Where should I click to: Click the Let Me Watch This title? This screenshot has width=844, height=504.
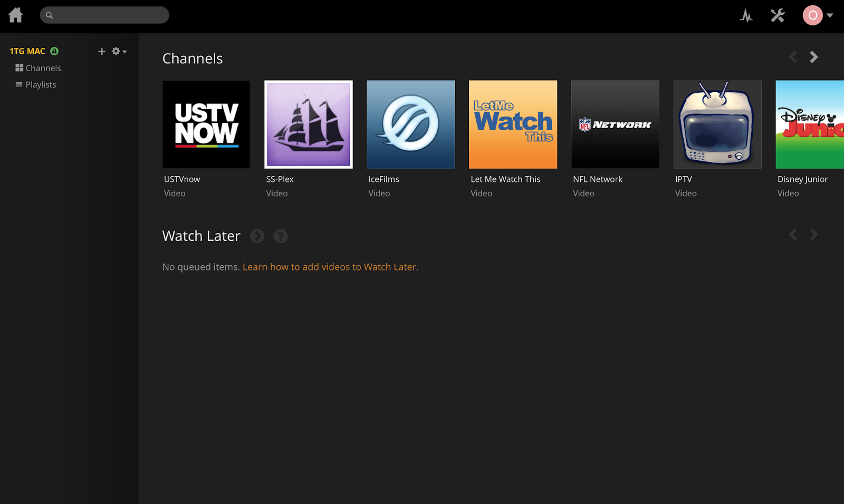click(505, 179)
